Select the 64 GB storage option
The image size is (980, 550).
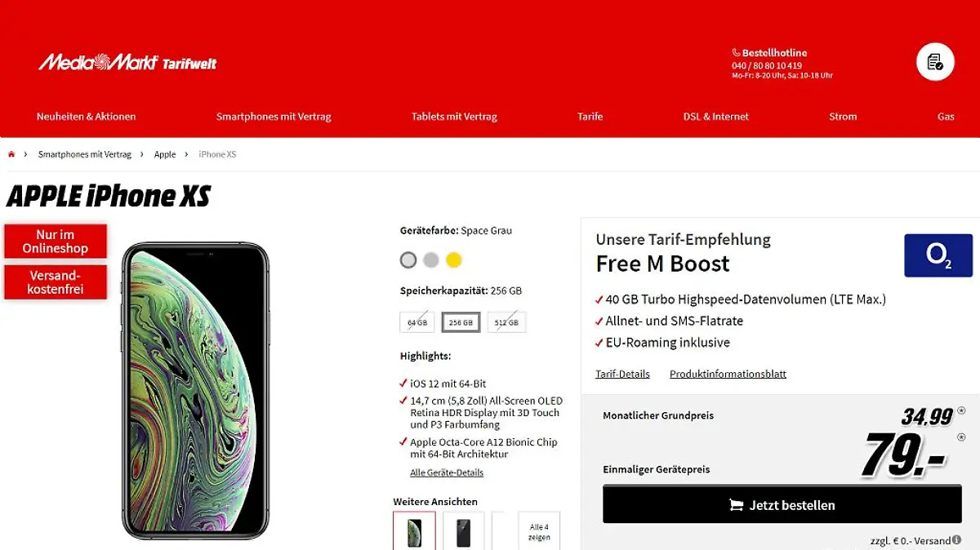click(x=417, y=322)
